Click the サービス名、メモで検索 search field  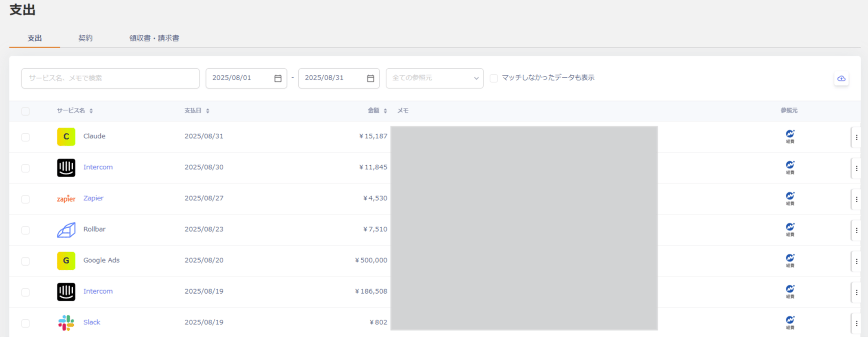(110, 78)
